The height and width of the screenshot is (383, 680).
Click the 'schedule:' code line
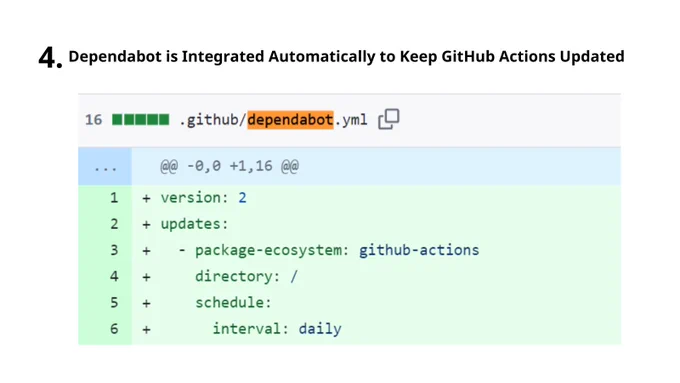233,302
